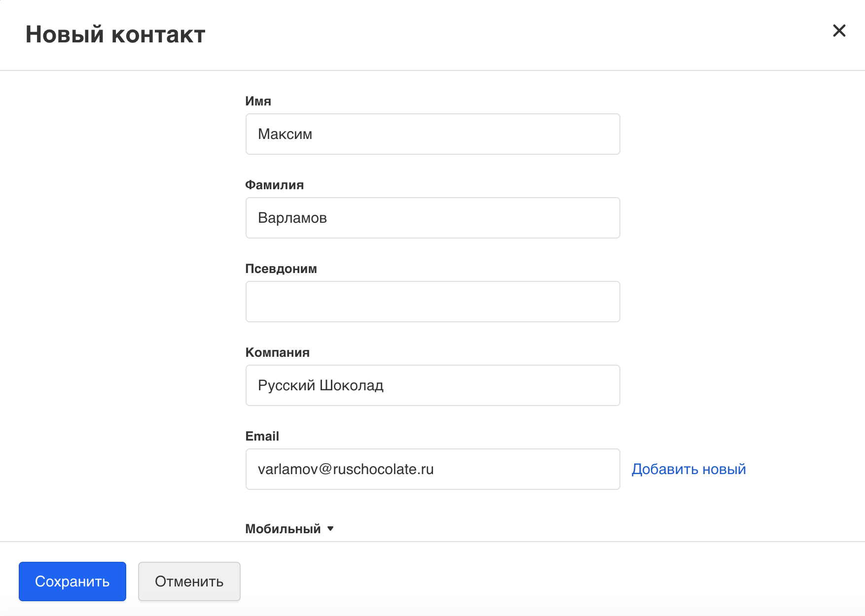Image resolution: width=865 pixels, height=616 pixels.
Task: Close the Новый контакт dialog with X
Action: click(839, 31)
